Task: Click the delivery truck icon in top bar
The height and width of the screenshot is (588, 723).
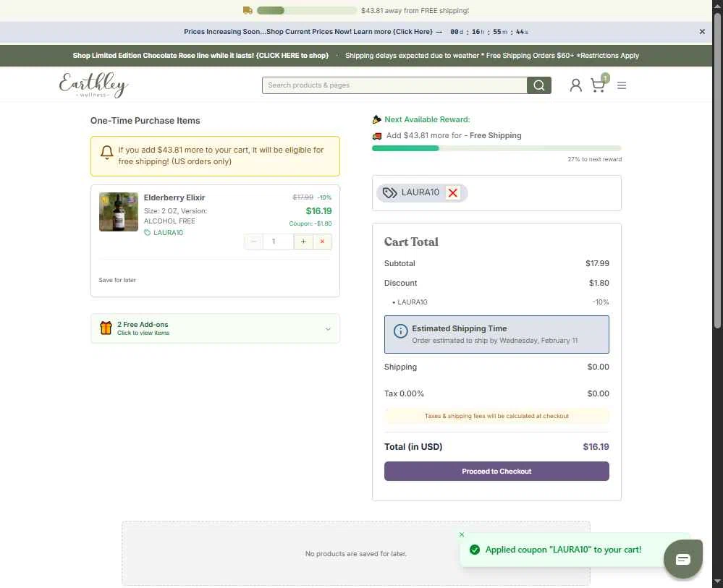Action: pyautogui.click(x=248, y=11)
